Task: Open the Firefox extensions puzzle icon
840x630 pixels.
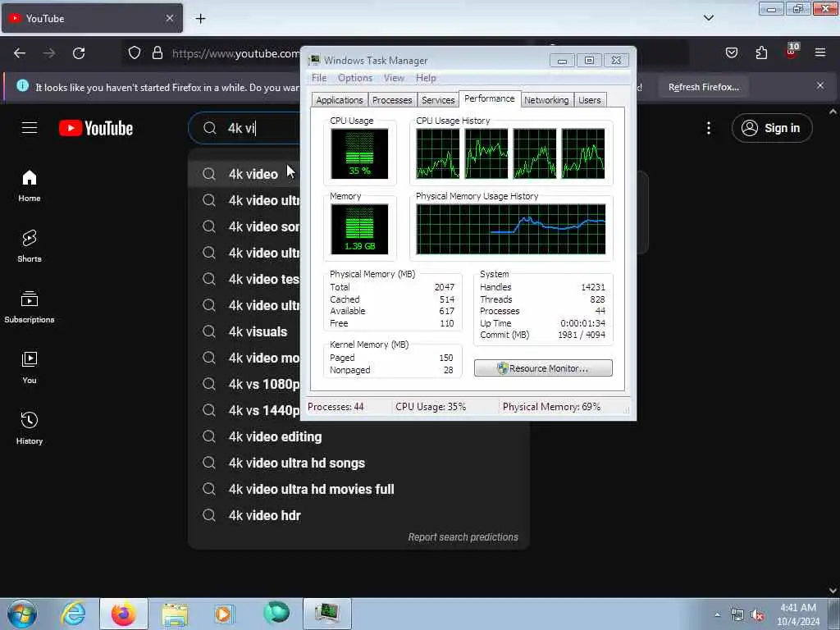Action: [x=761, y=52]
